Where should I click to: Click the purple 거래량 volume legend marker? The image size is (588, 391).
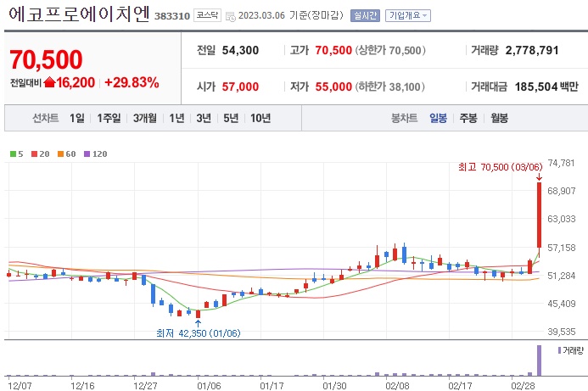(559, 350)
